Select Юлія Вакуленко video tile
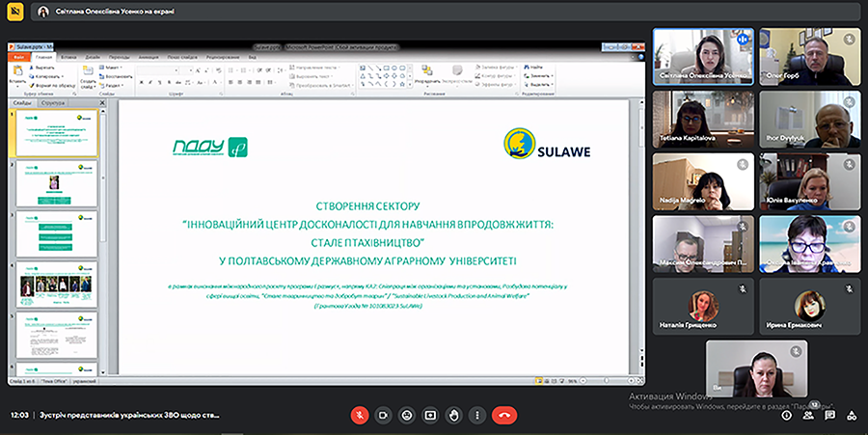This screenshot has height=435, width=868. (x=810, y=181)
